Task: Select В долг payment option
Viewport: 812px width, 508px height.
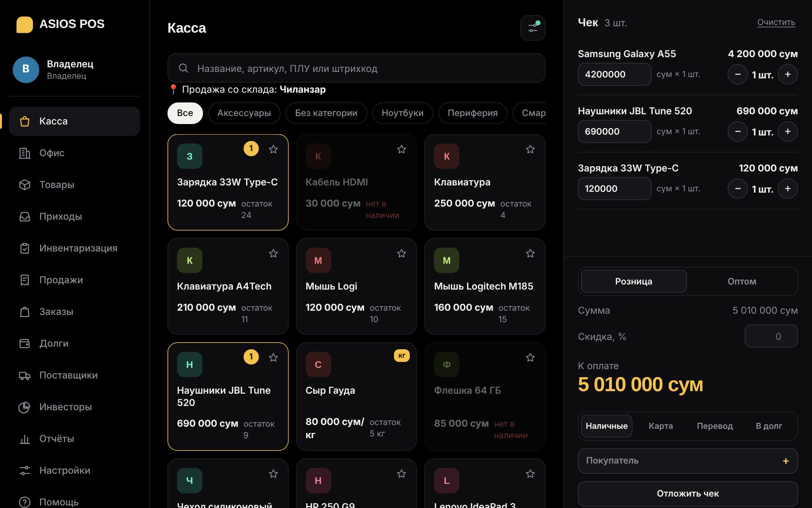Action: click(x=768, y=426)
